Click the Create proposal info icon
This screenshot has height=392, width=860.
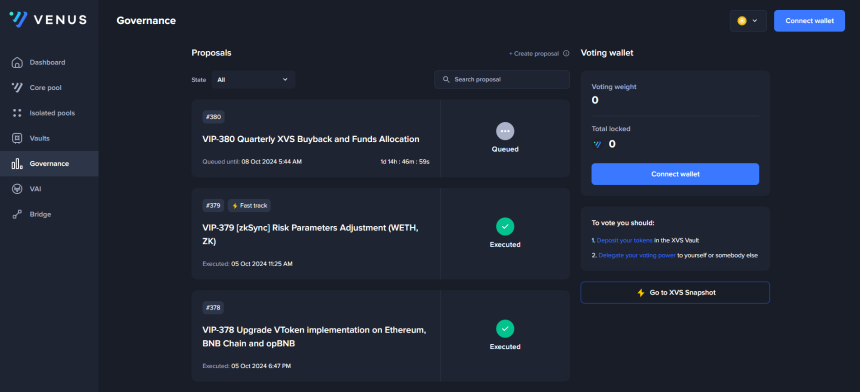click(566, 54)
